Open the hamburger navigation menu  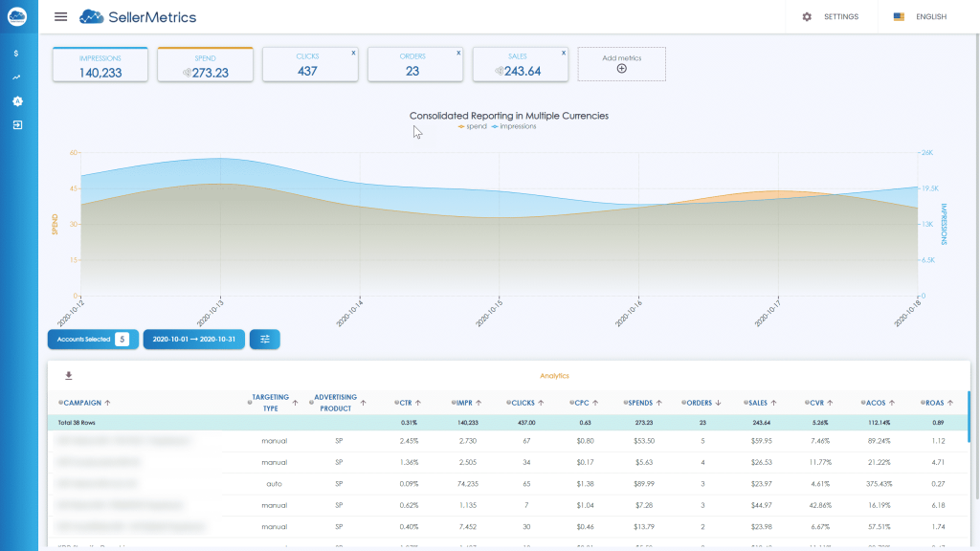(x=60, y=17)
